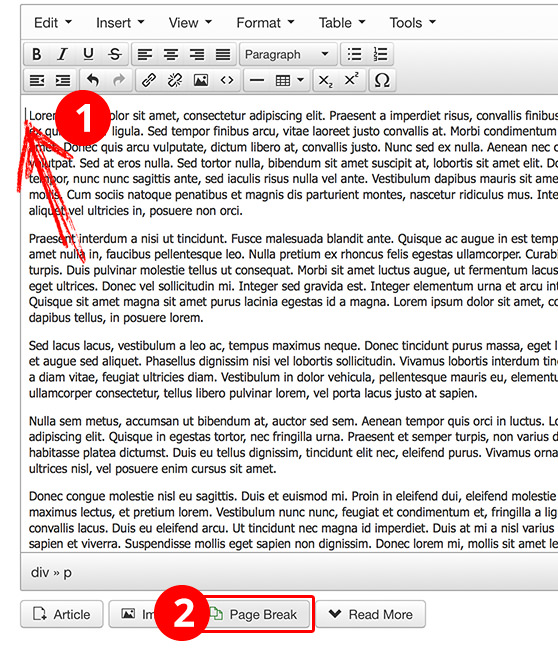558x652 pixels.
Task: Open the View menu
Action: click(190, 22)
